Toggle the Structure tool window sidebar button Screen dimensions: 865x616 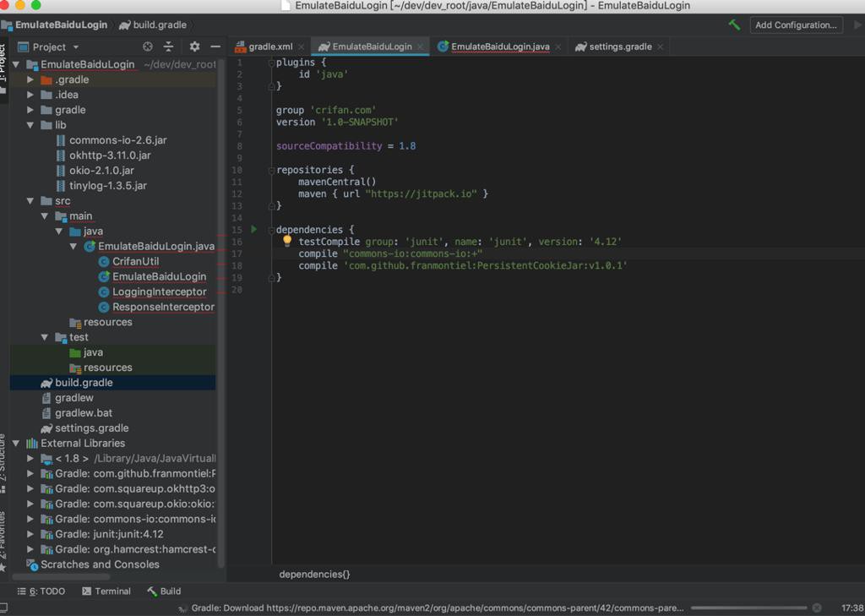click(x=3, y=465)
